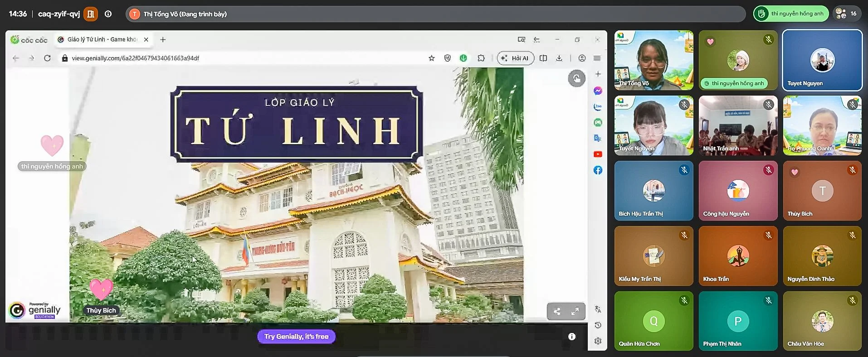Viewport: 868px width, 357px height.
Task: Click the muted mic on Quân Hứa Chơn tile
Action: coord(684,300)
